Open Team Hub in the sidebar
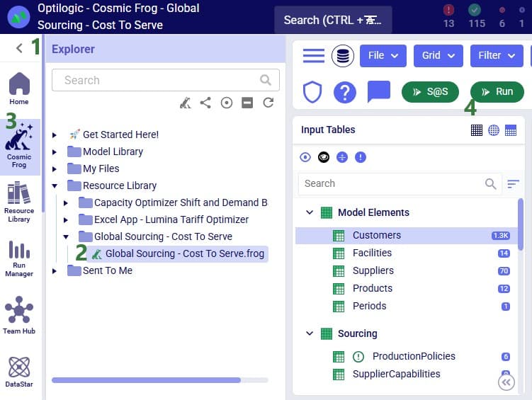 (19, 315)
